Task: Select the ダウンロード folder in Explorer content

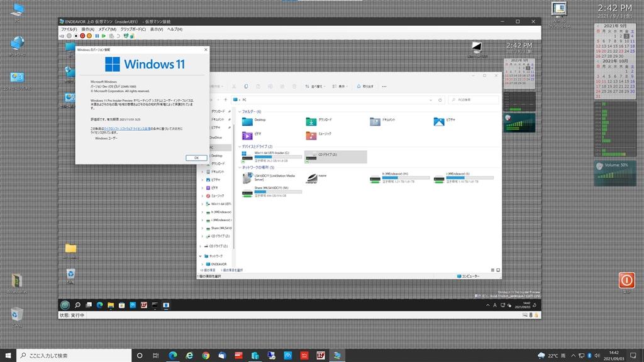Action: 319,121
